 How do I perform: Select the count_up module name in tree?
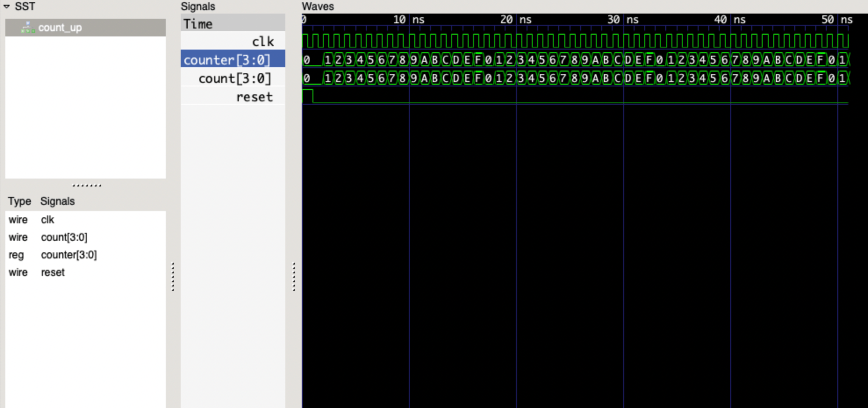tap(60, 28)
